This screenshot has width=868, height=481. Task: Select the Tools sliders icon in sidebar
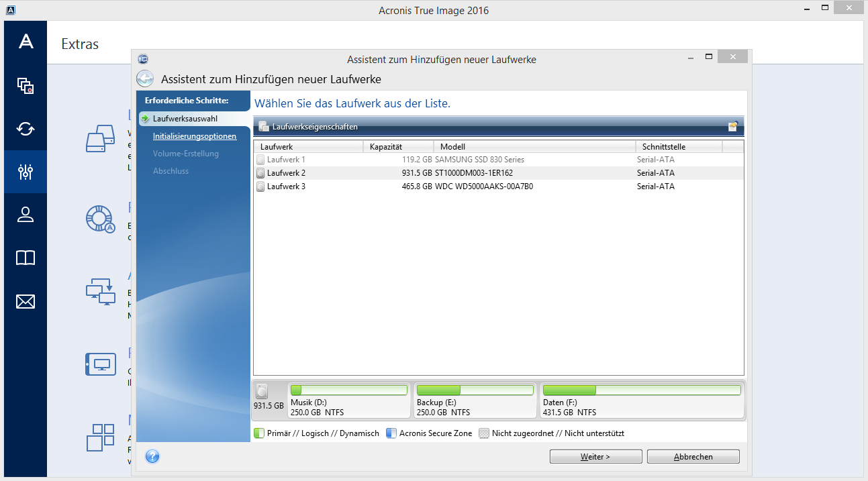click(x=26, y=172)
